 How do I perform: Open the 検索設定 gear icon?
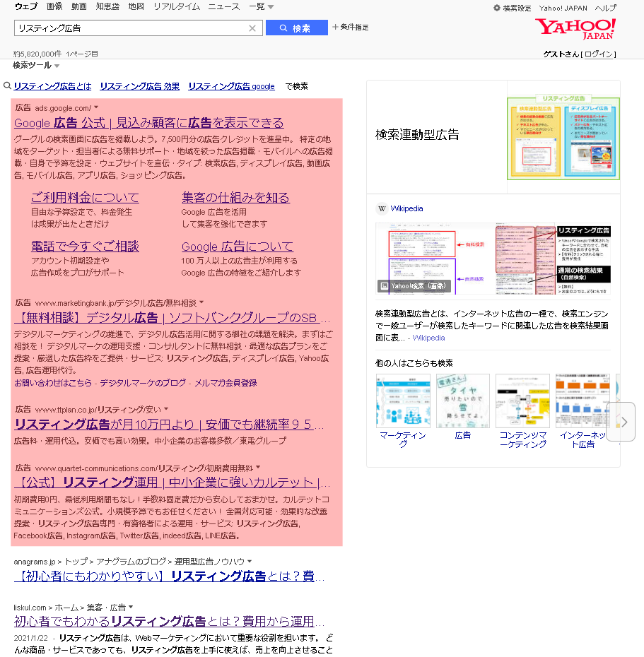497,8
